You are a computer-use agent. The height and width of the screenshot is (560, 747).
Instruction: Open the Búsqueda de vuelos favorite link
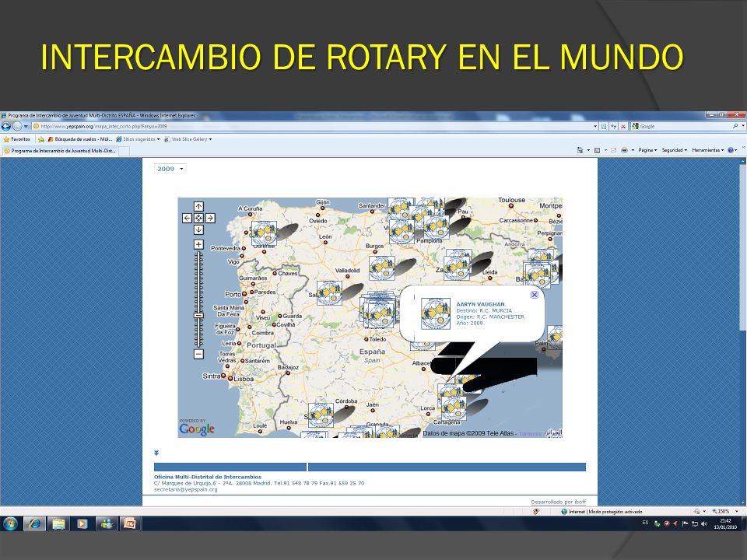[x=80, y=139]
